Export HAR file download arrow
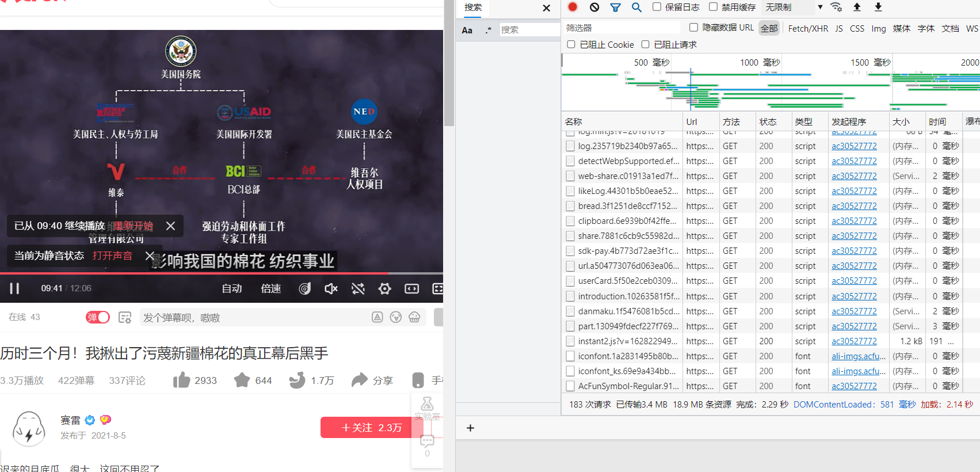Image resolution: width=980 pixels, height=472 pixels. click(878, 7)
